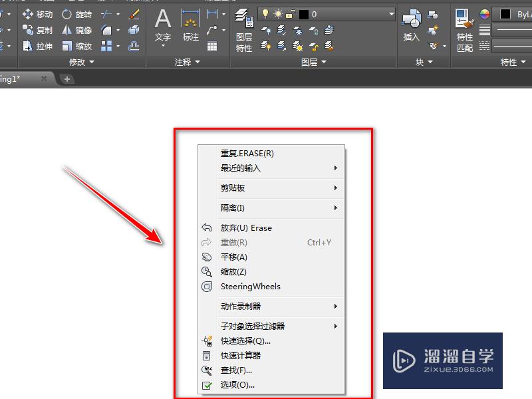532x399 pixels.
Task: Toggle the light bulb for layer 0
Action: pyautogui.click(x=266, y=13)
